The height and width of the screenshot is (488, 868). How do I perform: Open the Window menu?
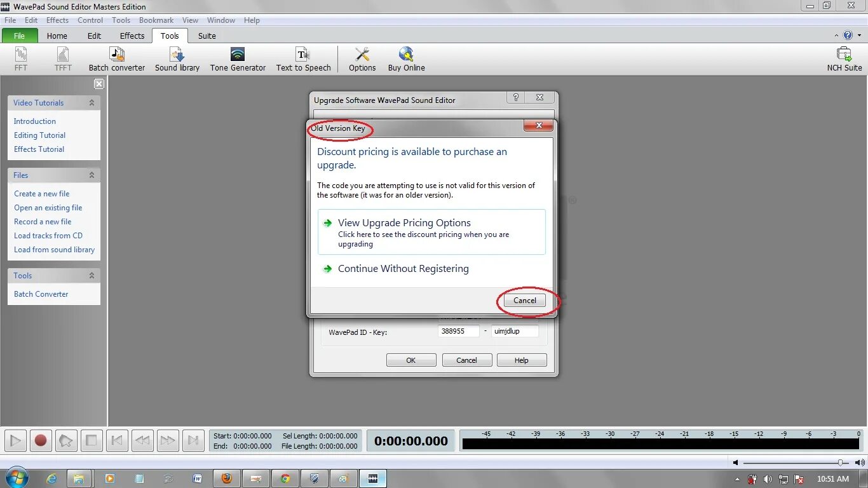coord(221,20)
